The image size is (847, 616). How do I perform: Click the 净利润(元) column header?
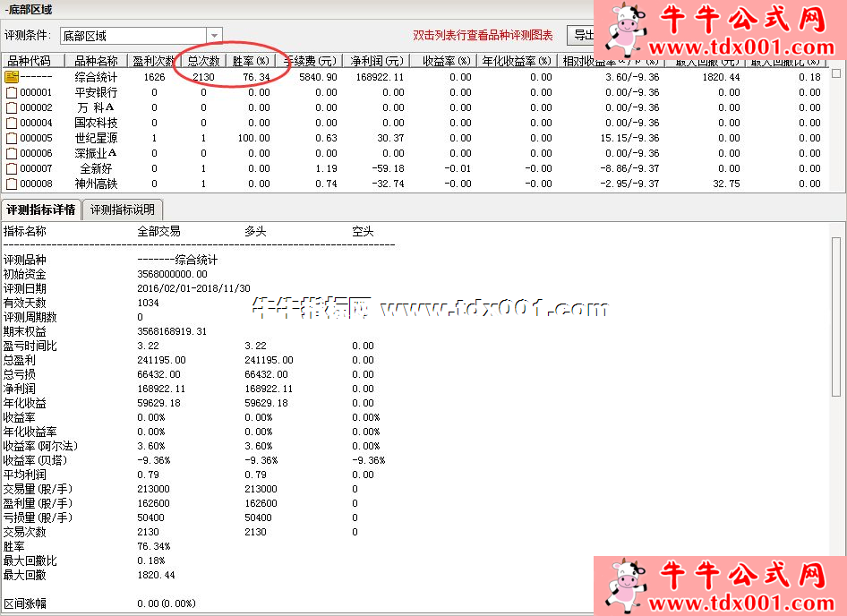click(377, 61)
